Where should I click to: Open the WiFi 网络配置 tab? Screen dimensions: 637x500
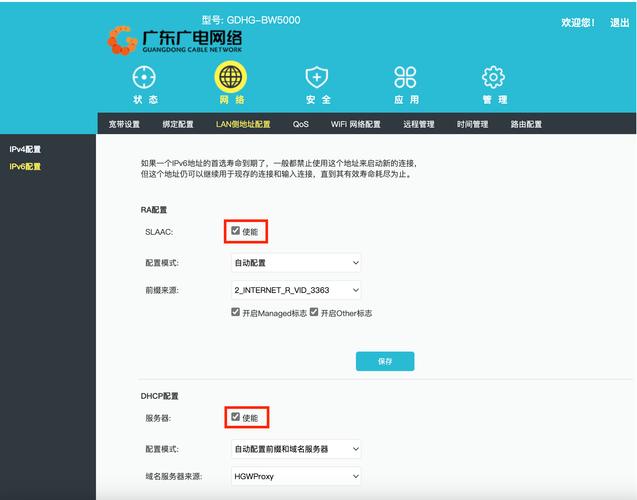(355, 124)
